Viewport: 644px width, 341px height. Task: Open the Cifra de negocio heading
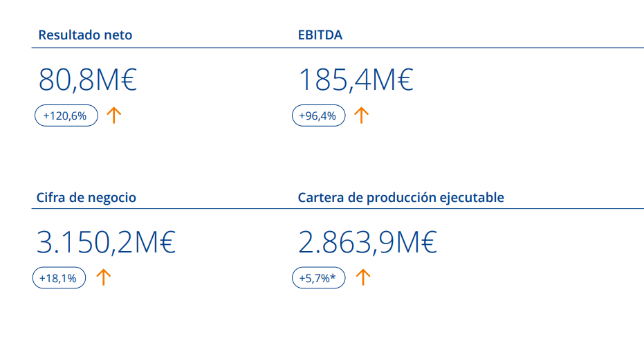(86, 197)
